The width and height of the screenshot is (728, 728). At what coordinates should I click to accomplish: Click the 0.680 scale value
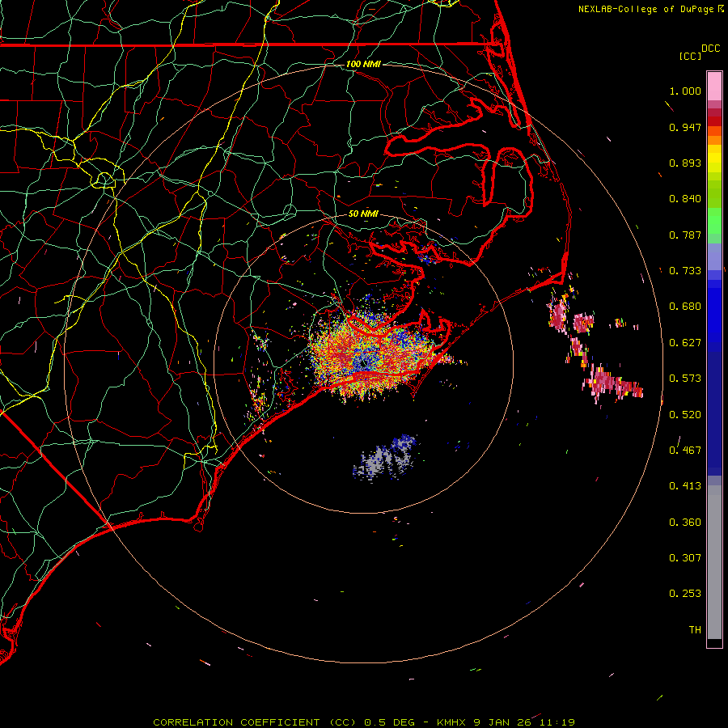click(685, 307)
